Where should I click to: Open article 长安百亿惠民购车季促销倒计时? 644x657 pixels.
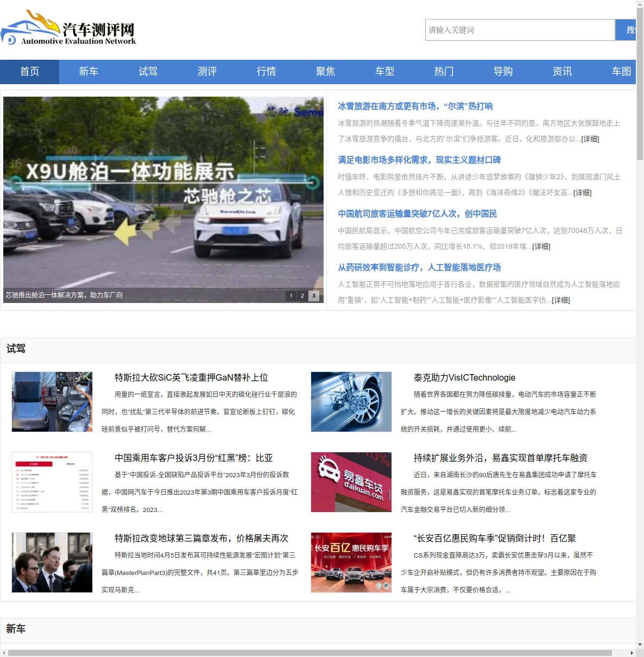495,539
